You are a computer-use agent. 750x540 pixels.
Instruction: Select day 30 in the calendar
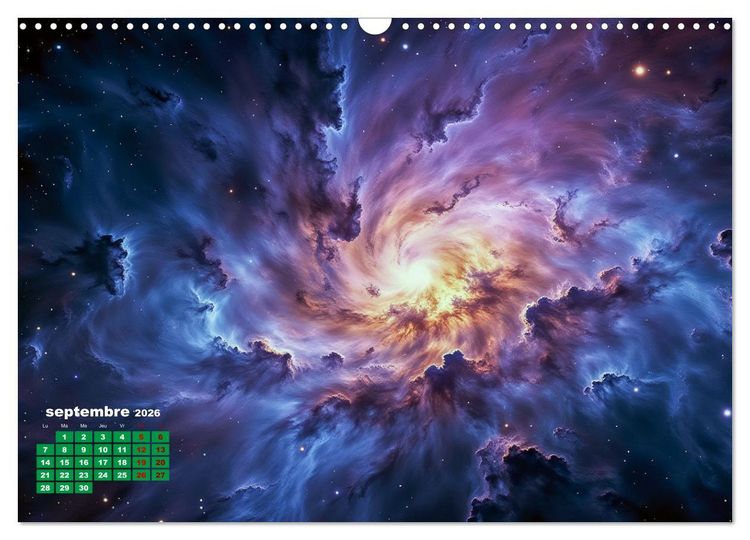pyautogui.click(x=84, y=488)
